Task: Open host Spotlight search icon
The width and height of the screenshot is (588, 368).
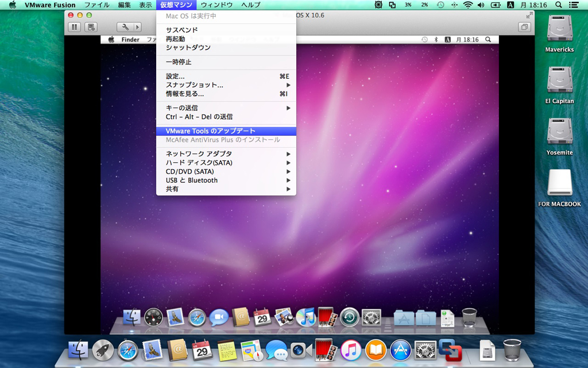Action: coord(558,5)
